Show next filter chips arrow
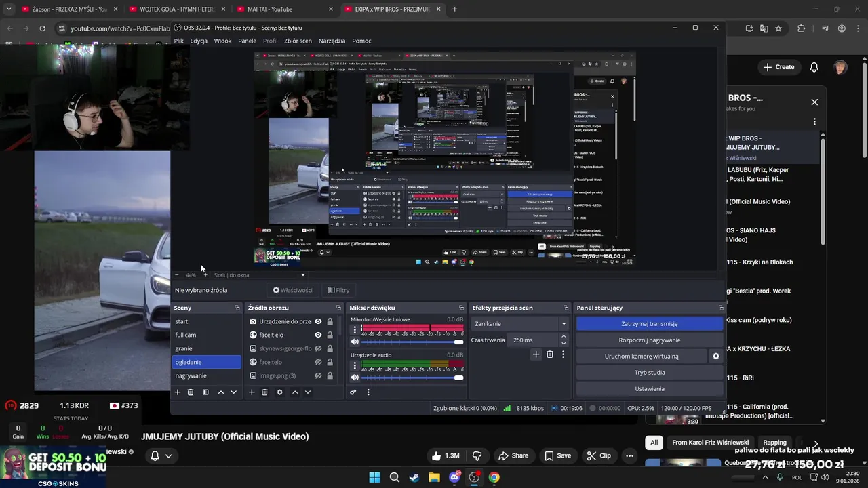Image resolution: width=868 pixels, height=488 pixels. coord(816,443)
